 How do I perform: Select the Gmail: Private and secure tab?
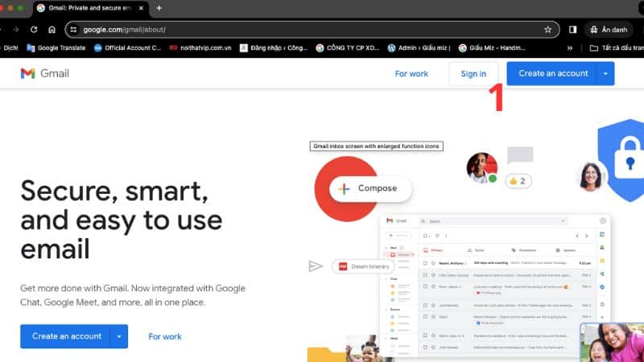pos(91,8)
